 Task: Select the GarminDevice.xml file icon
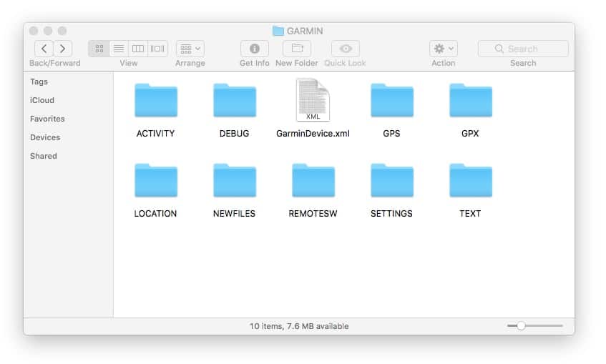coord(313,100)
